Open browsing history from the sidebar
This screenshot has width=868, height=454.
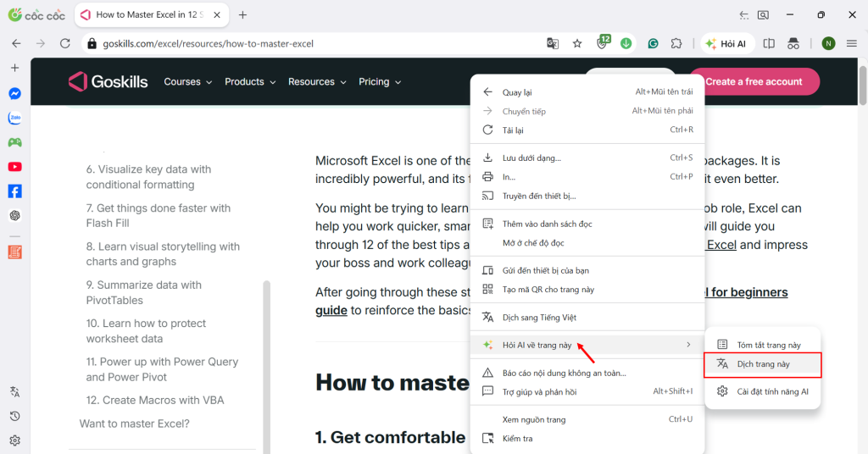pyautogui.click(x=15, y=417)
